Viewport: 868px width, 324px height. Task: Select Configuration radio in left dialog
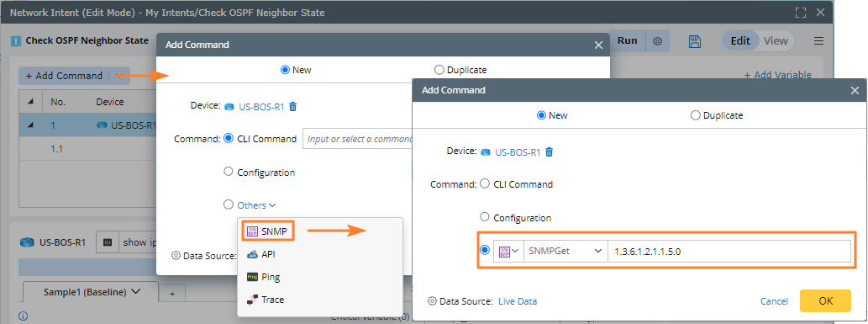click(x=228, y=172)
